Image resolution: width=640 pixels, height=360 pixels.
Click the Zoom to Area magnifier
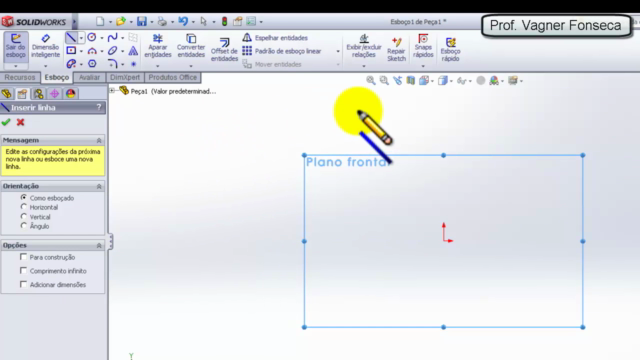[384, 80]
